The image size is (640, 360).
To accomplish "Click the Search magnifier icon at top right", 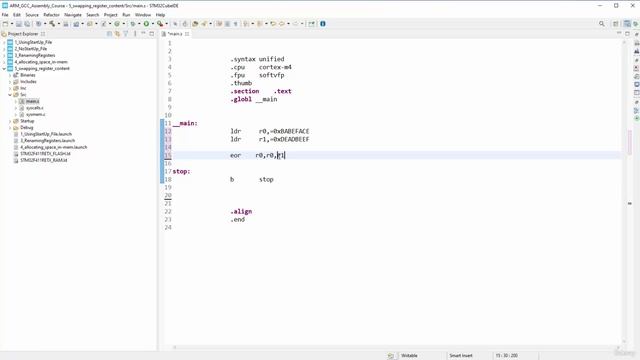I will click(602, 24).
